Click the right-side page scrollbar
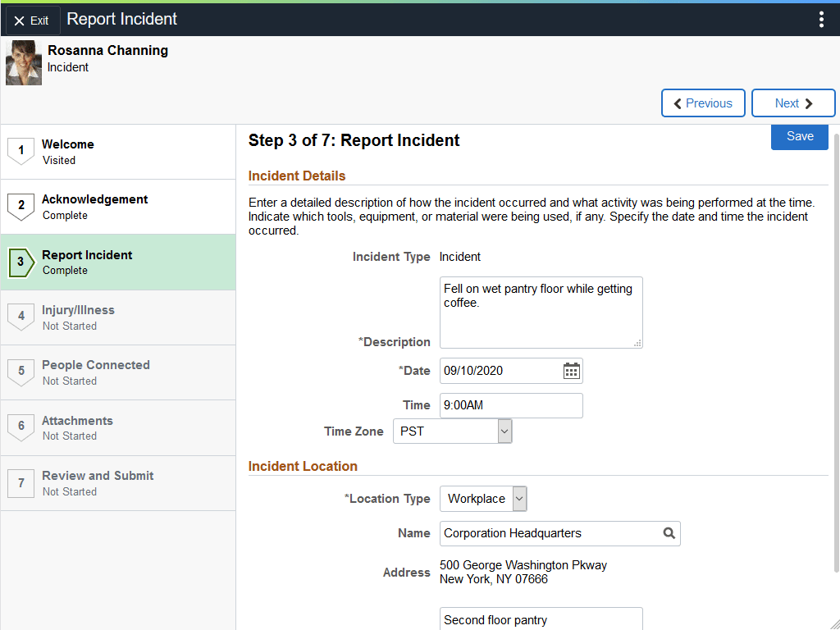Viewport: 840px width, 630px height. point(836,328)
